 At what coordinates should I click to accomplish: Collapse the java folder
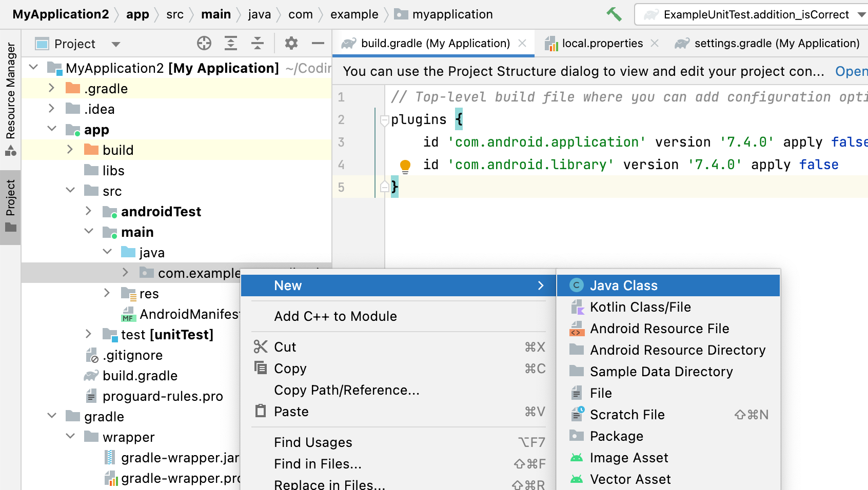tap(107, 252)
